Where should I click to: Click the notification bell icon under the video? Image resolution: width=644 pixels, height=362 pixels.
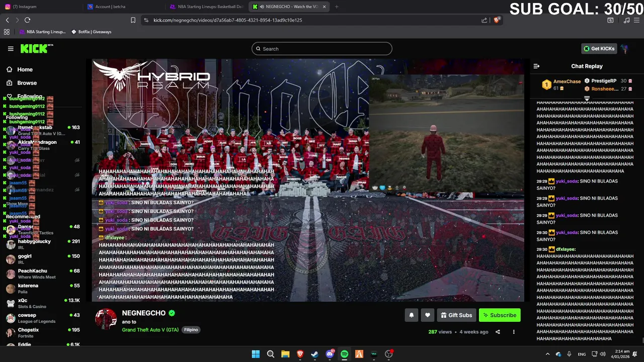[x=412, y=315]
